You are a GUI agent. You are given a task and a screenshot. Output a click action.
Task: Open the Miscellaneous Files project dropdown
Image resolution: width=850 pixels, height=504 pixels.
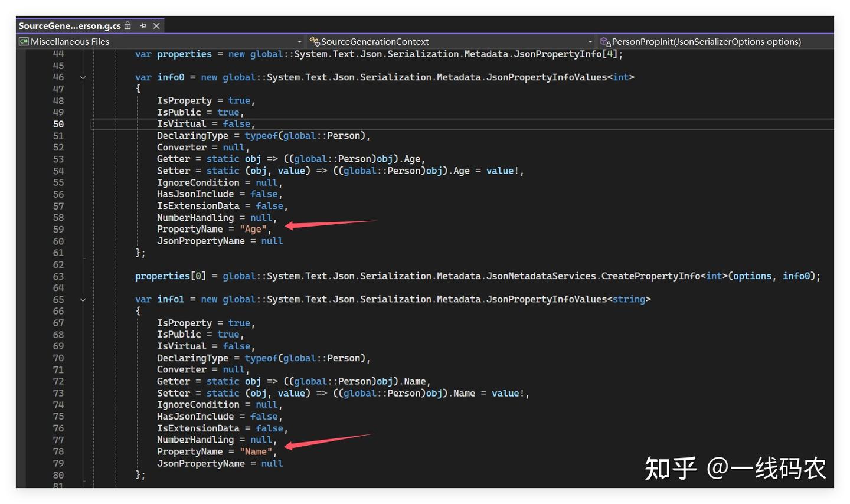pyautogui.click(x=161, y=41)
